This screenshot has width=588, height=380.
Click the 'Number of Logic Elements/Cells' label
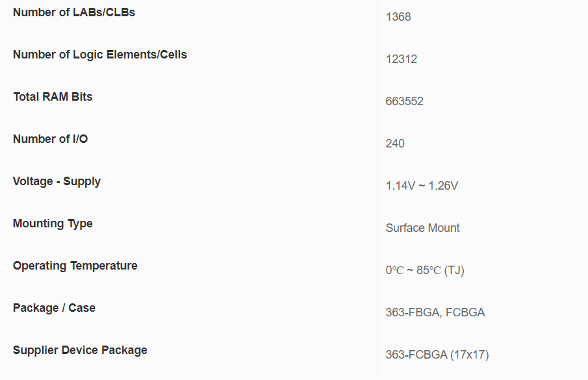click(x=100, y=55)
